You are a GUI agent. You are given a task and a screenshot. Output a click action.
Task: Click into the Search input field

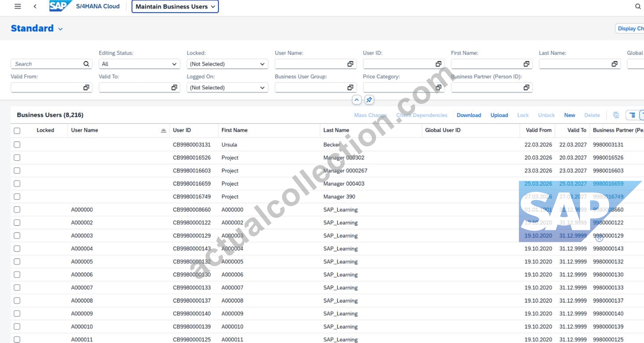click(48, 64)
